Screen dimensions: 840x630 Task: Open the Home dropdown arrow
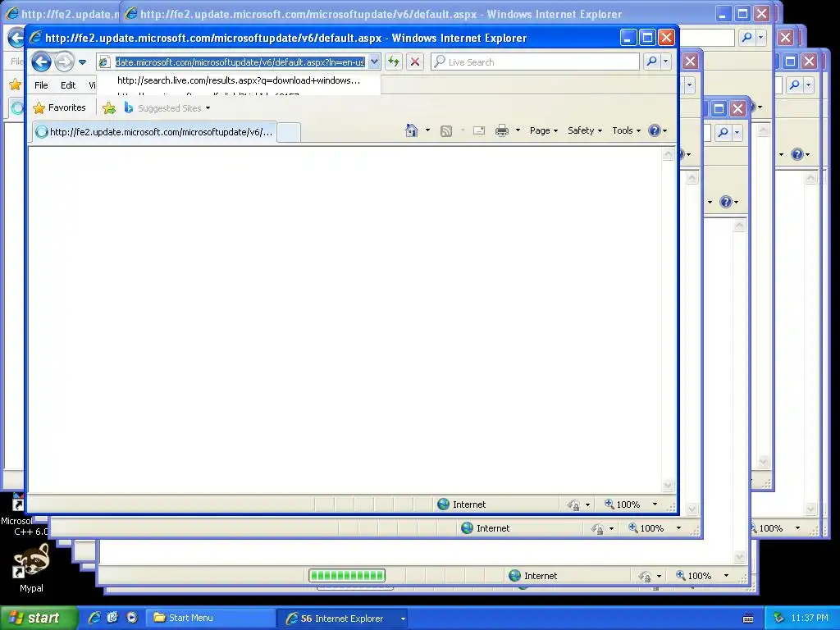pyautogui.click(x=427, y=130)
